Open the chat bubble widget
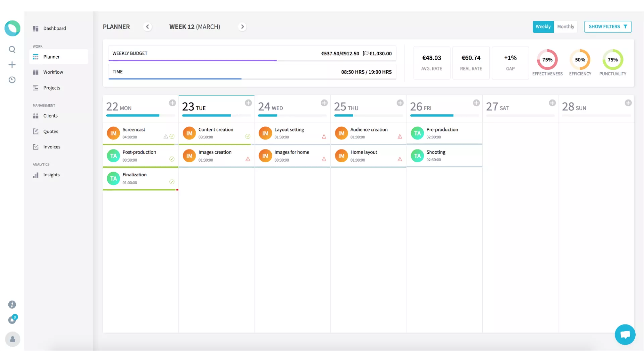 [625, 335]
